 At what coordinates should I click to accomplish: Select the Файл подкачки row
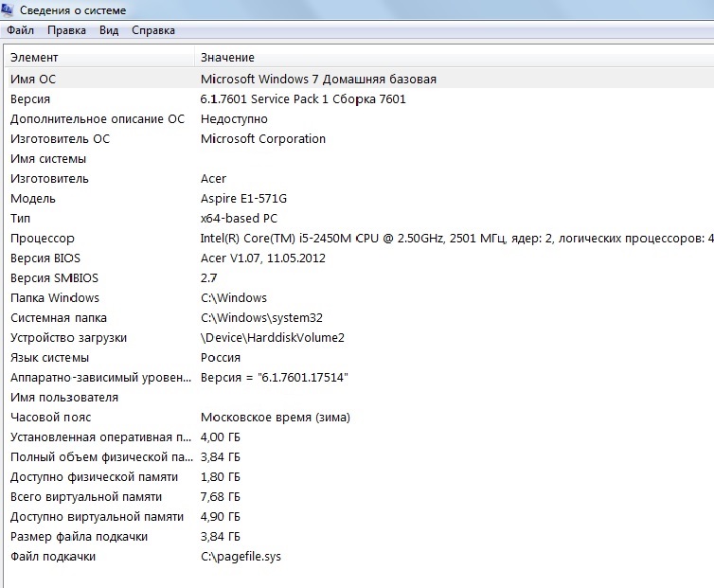53,557
